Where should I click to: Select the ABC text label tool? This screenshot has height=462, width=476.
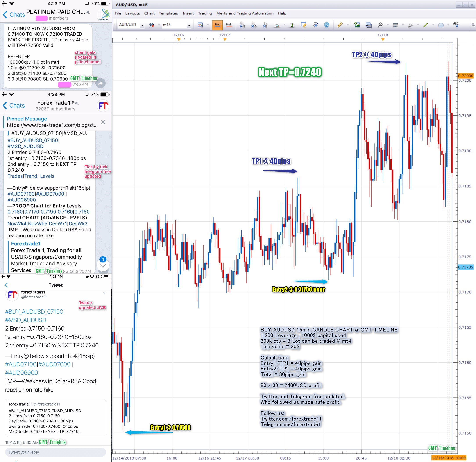456,24
